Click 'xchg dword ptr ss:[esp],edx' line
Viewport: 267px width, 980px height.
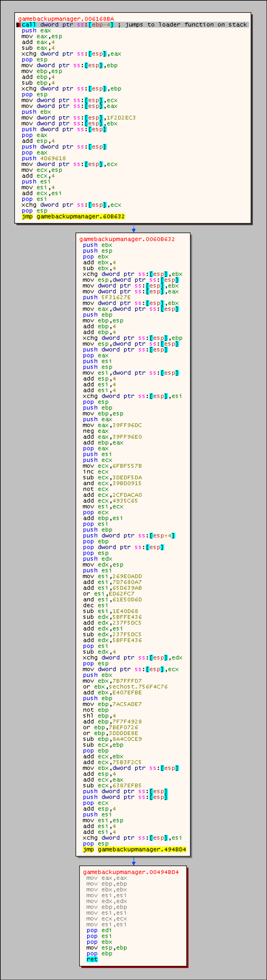tap(133, 658)
